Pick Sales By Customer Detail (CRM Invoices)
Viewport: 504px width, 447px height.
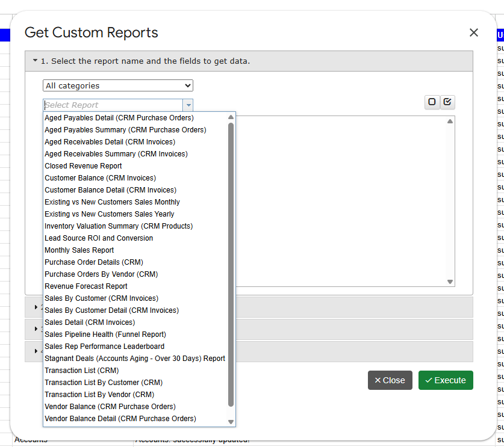(x=111, y=310)
